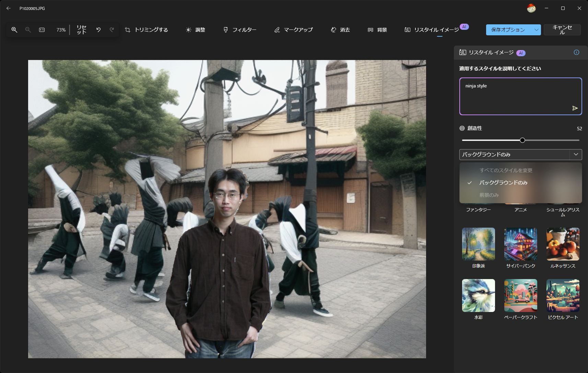Click the ファンタジー style label
The width and height of the screenshot is (588, 373).
pyautogui.click(x=479, y=210)
